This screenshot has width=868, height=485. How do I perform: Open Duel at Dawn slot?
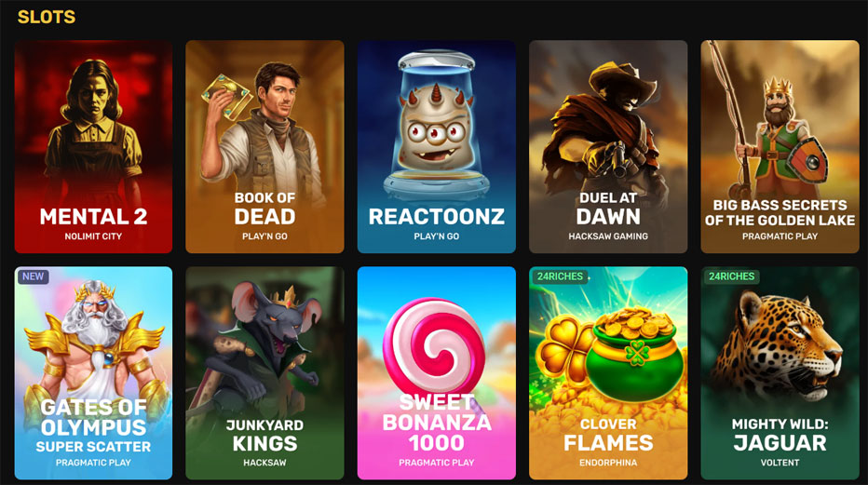608,146
